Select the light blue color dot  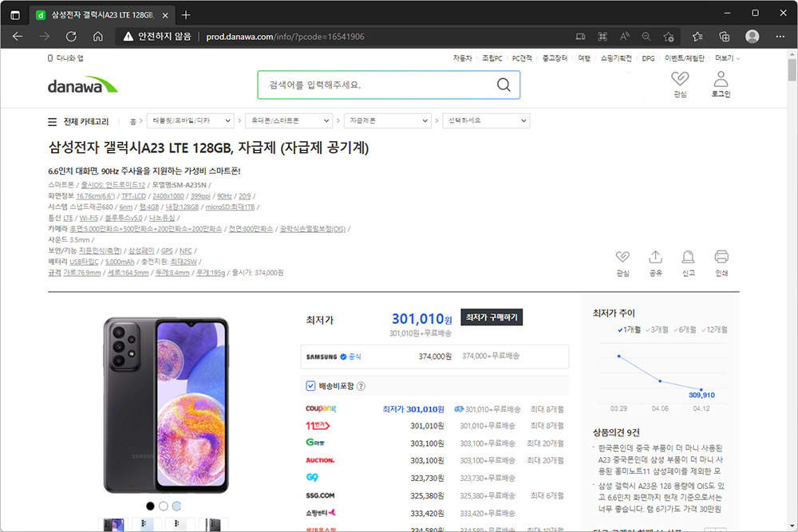(x=176, y=506)
